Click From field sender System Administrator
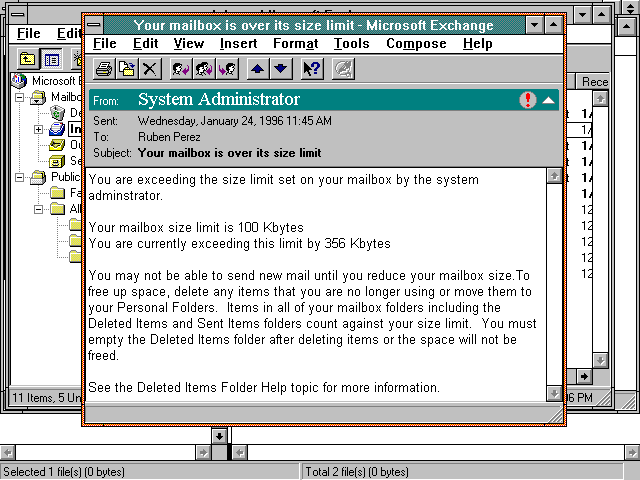640x480 pixels. 219,100
